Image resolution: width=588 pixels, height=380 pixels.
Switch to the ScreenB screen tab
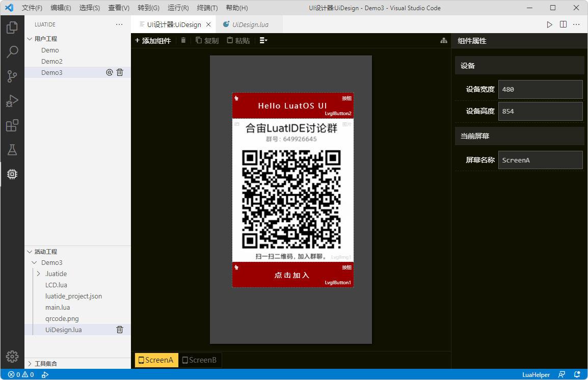(200, 360)
